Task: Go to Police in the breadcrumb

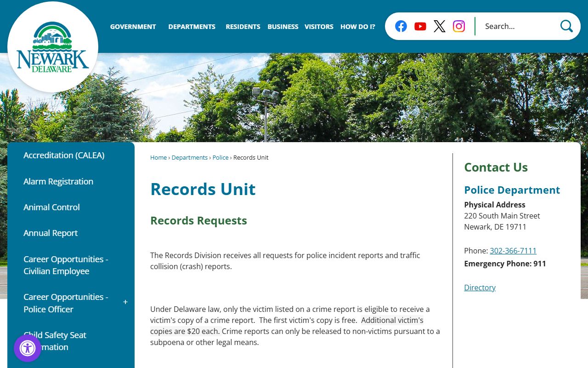Action: pyautogui.click(x=220, y=157)
